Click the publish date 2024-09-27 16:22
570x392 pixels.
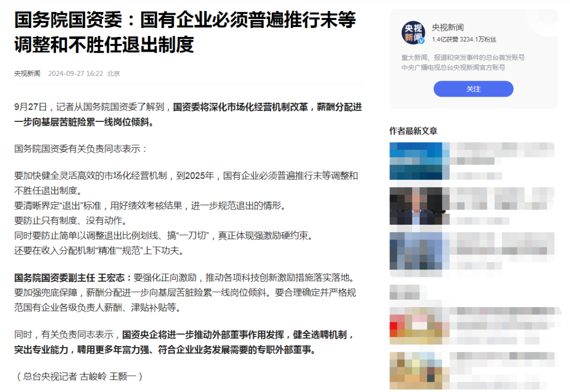[x=75, y=73]
